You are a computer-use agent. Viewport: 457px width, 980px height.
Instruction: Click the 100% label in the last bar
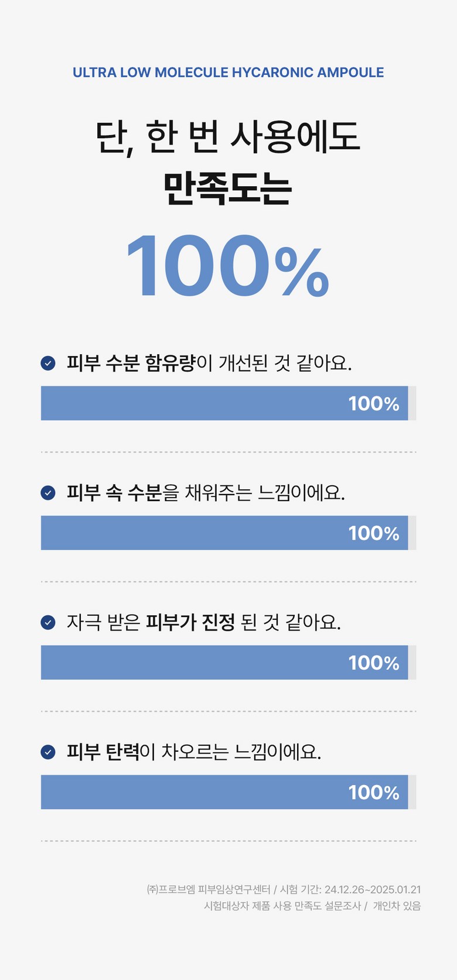(374, 793)
